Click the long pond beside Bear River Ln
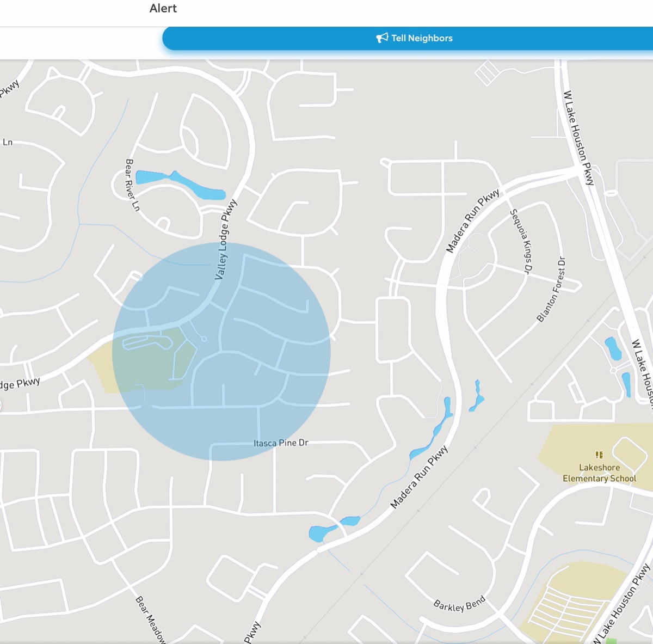The height and width of the screenshot is (644, 653). 180,183
